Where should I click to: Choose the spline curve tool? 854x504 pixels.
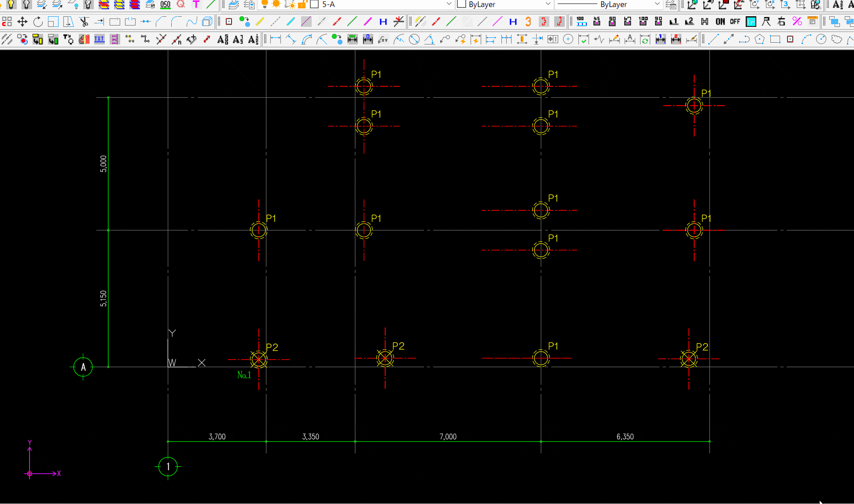point(191,22)
